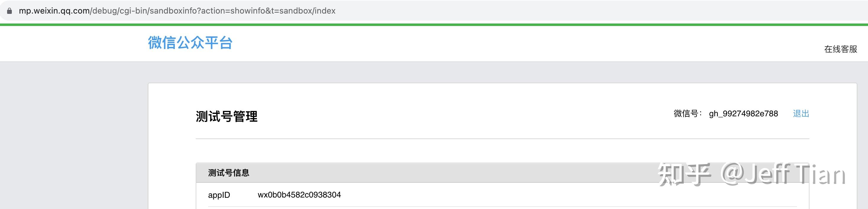Click the appID label

pos(219,195)
